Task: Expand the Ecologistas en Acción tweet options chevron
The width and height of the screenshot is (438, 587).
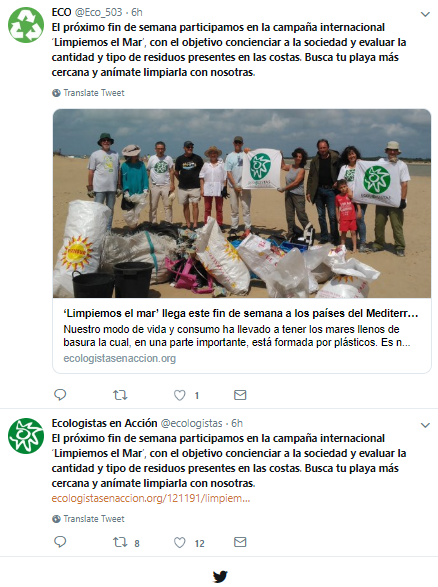Action: click(x=425, y=425)
